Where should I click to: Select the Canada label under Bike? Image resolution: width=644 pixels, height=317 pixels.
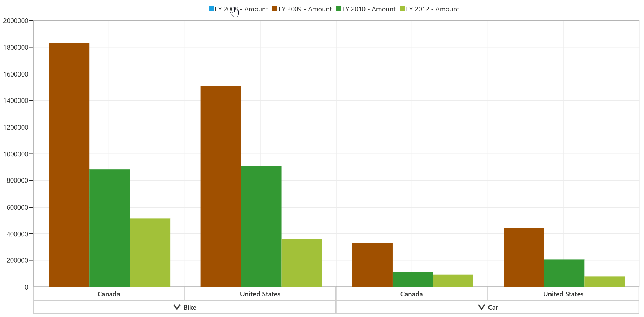point(109,294)
